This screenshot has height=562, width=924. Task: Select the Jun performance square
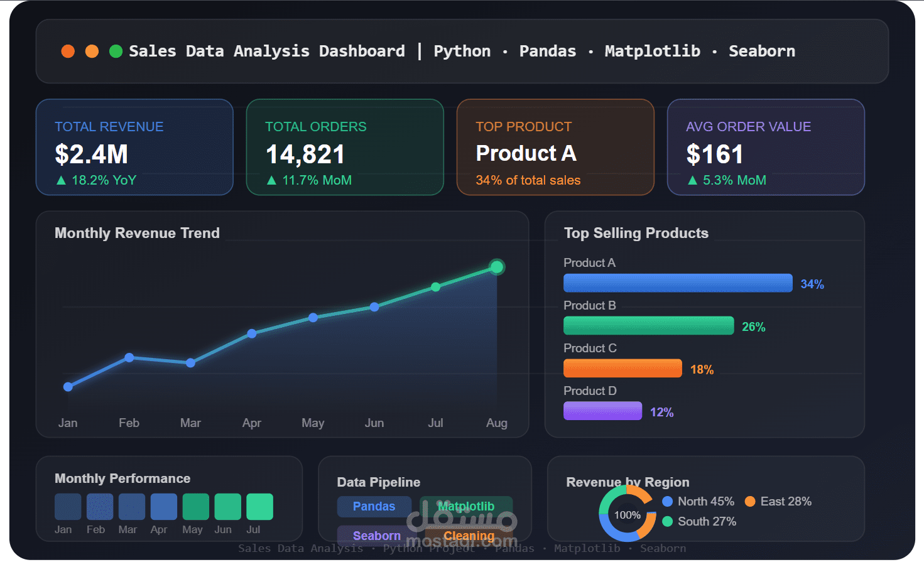(228, 507)
